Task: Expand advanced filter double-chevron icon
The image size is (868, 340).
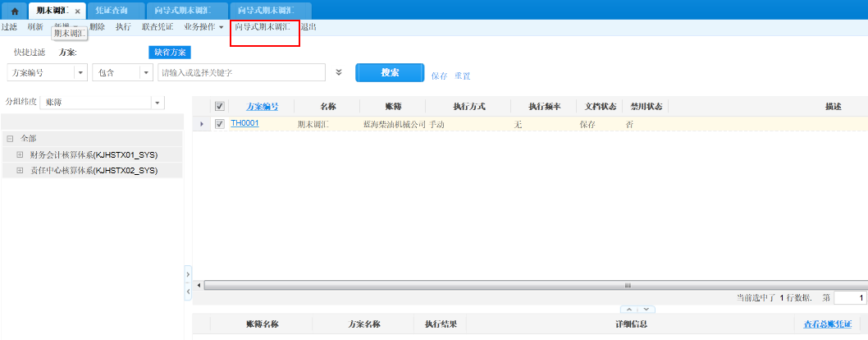Action: click(x=339, y=72)
